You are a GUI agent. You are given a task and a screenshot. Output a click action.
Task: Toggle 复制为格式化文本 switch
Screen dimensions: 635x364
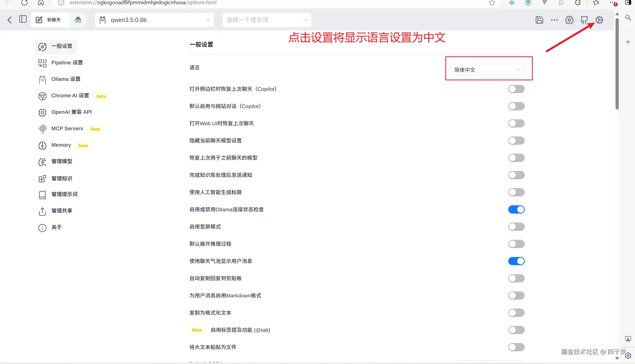pyautogui.click(x=516, y=313)
